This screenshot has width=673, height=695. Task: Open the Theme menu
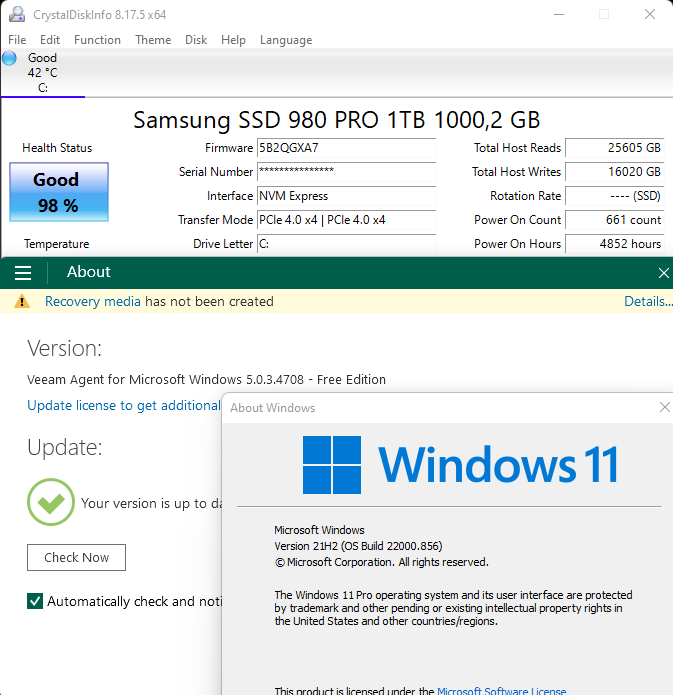coord(153,40)
